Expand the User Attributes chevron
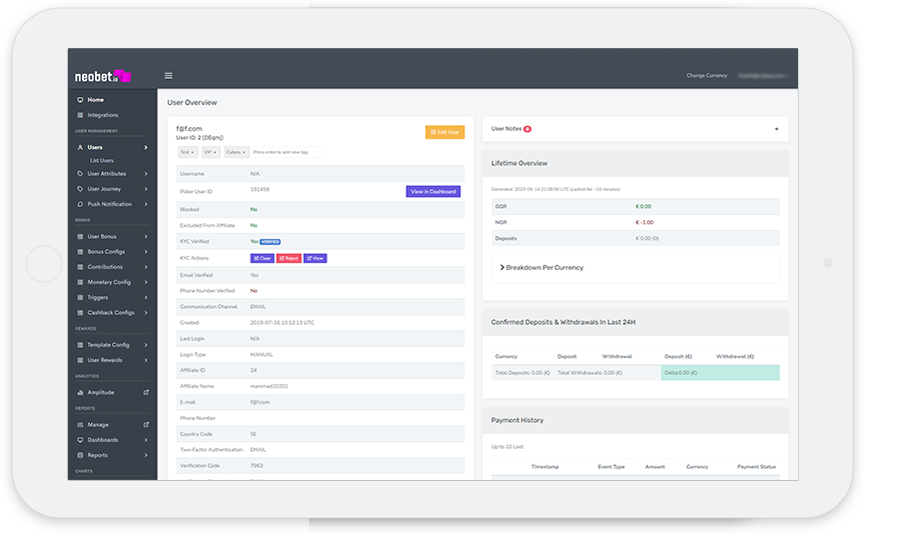The width and height of the screenshot is (900, 534). (146, 174)
